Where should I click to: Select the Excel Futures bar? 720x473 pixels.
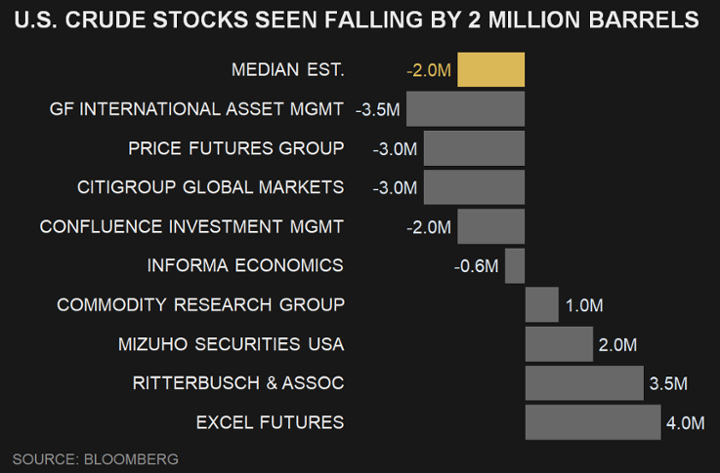click(592, 422)
